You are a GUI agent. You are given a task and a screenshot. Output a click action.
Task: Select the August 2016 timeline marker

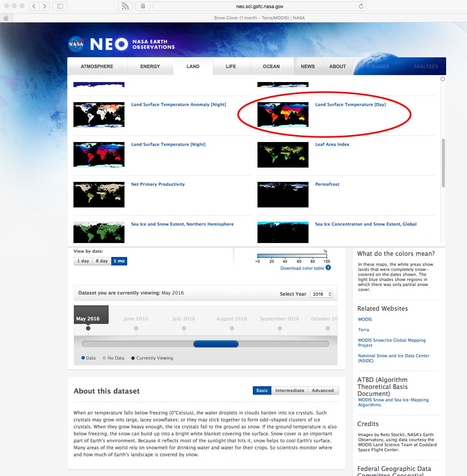click(x=232, y=328)
